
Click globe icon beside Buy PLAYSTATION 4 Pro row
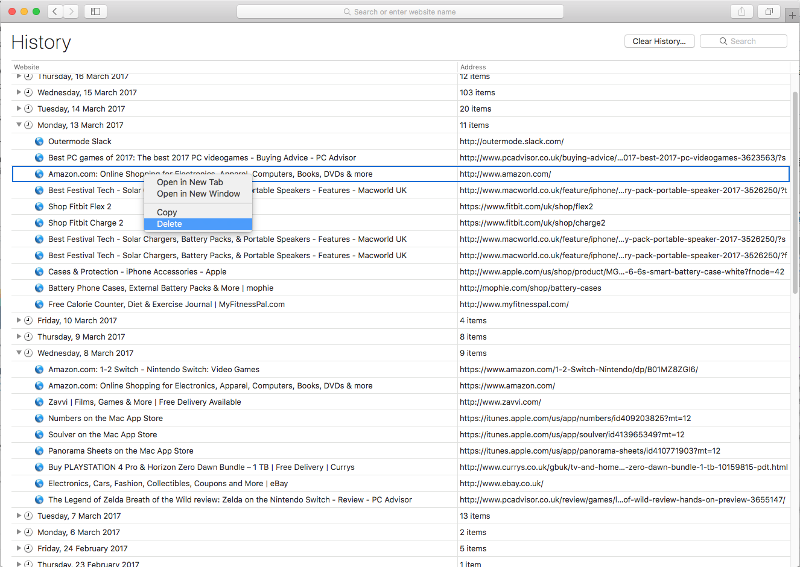pos(39,467)
